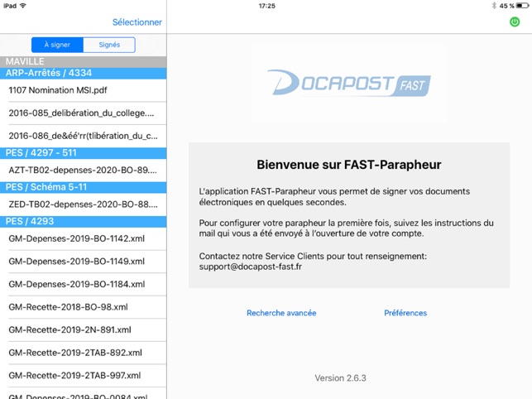Tap the Sélectionner button
Screen dimensions: 532x399
(137, 22)
